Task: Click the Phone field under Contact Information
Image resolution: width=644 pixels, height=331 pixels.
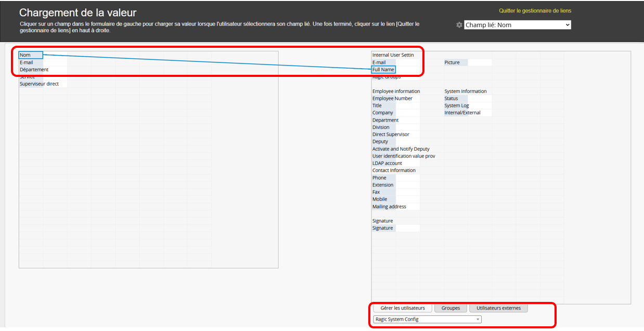Action: click(x=379, y=178)
